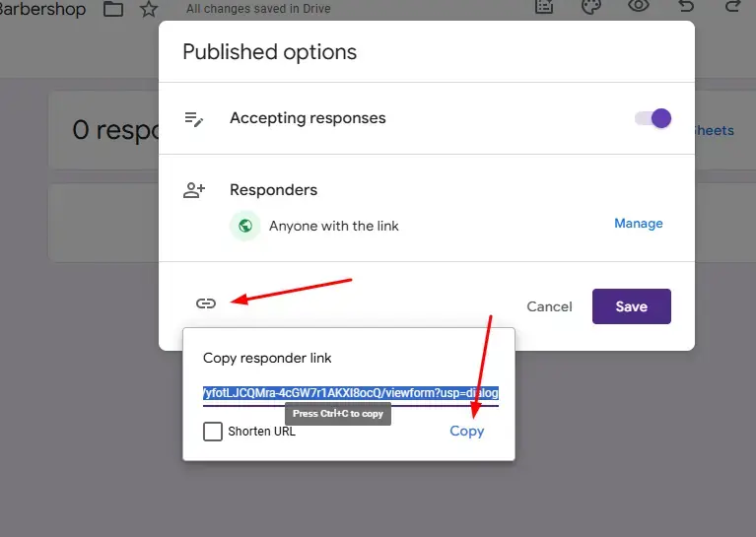Click the Cancel button
This screenshot has height=537, width=756.
click(549, 306)
